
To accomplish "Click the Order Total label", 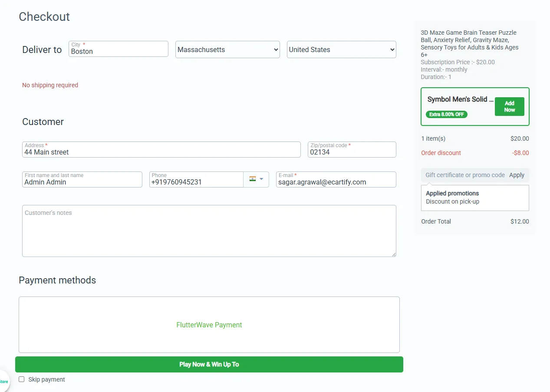I will coord(436,221).
